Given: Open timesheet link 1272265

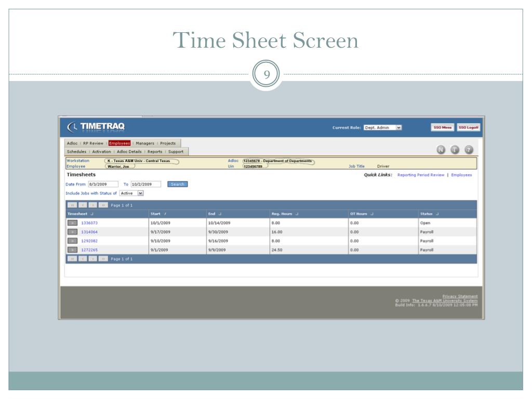Looking at the screenshot, I should [x=89, y=250].
